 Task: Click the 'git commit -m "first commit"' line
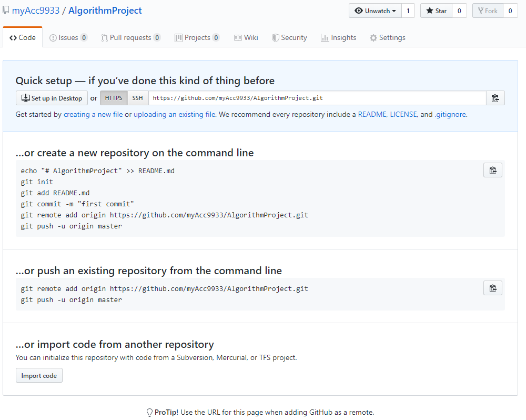coord(77,204)
